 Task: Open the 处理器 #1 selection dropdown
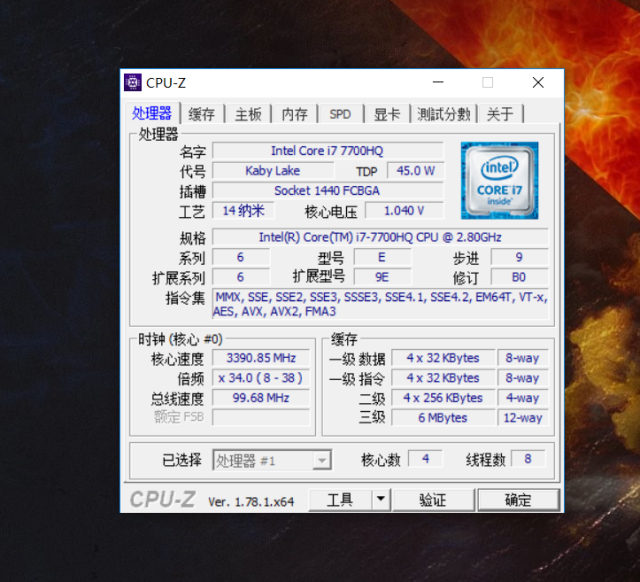(x=272, y=460)
